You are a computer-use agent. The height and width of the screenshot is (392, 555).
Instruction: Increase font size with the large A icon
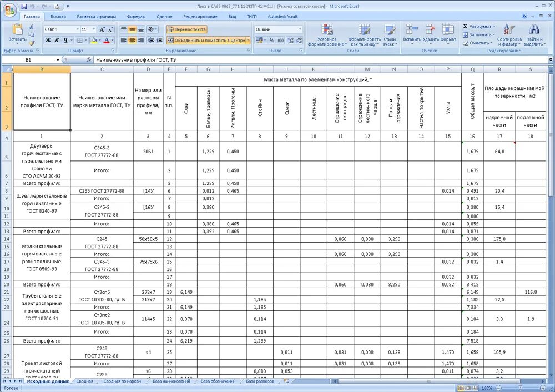pyautogui.click(x=102, y=29)
